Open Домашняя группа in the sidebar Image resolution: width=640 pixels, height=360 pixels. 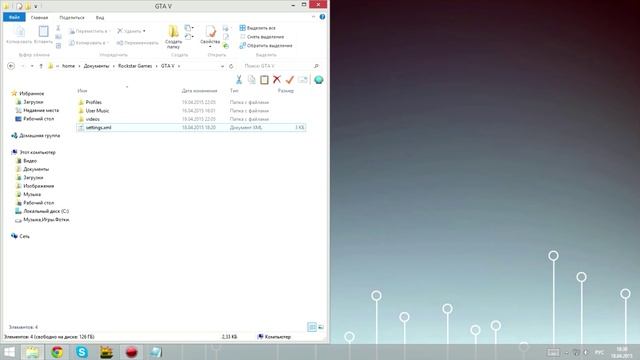40,136
